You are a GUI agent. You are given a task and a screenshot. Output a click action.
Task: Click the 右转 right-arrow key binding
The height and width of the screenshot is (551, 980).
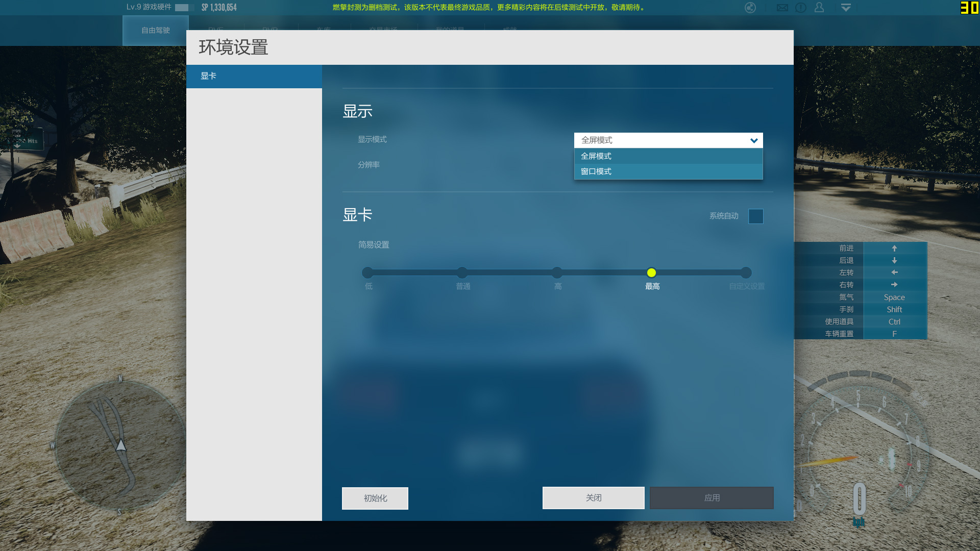point(894,285)
